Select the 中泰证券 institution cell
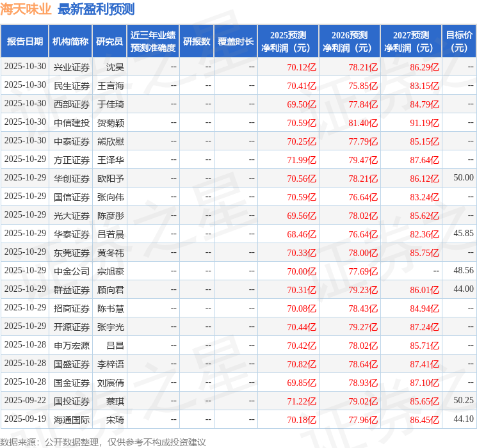 [72, 141]
